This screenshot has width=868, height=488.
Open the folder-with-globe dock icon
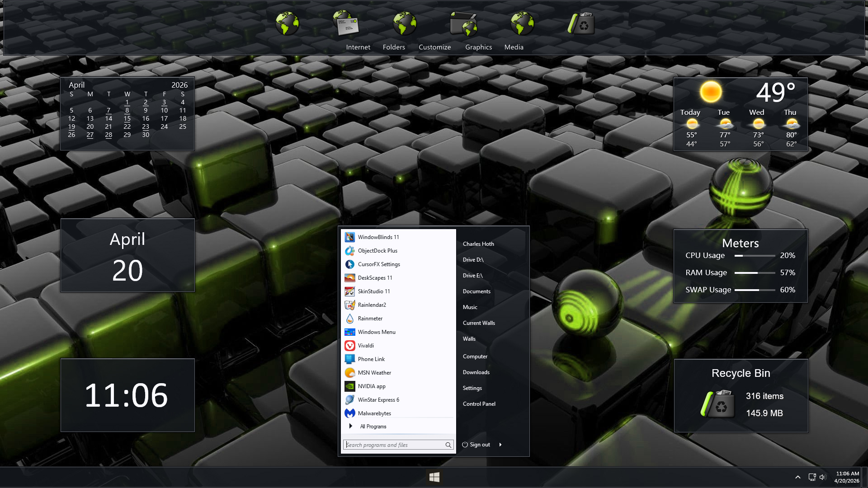pyautogui.click(x=464, y=23)
